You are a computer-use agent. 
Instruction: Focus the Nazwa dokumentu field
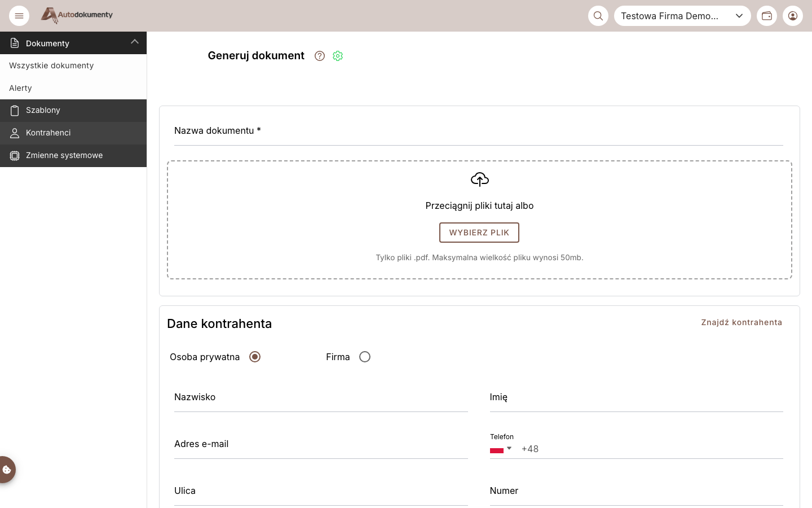pyautogui.click(x=479, y=131)
